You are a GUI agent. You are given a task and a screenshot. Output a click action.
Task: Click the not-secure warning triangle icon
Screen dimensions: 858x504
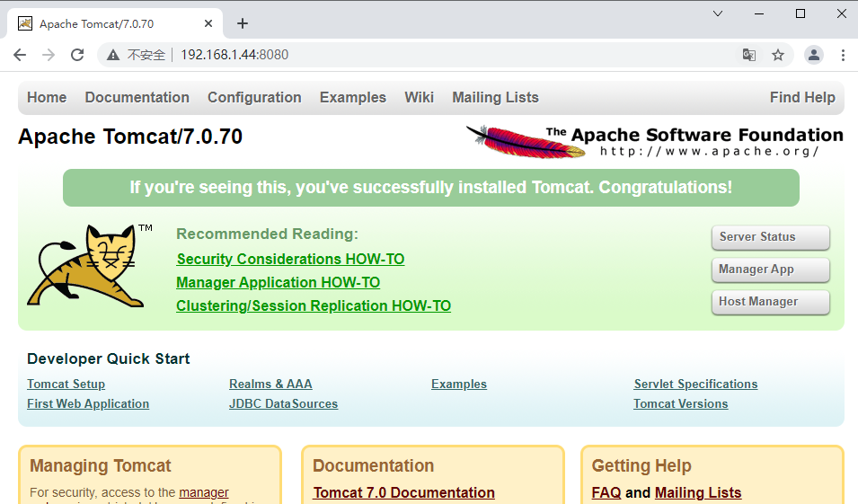pyautogui.click(x=113, y=55)
